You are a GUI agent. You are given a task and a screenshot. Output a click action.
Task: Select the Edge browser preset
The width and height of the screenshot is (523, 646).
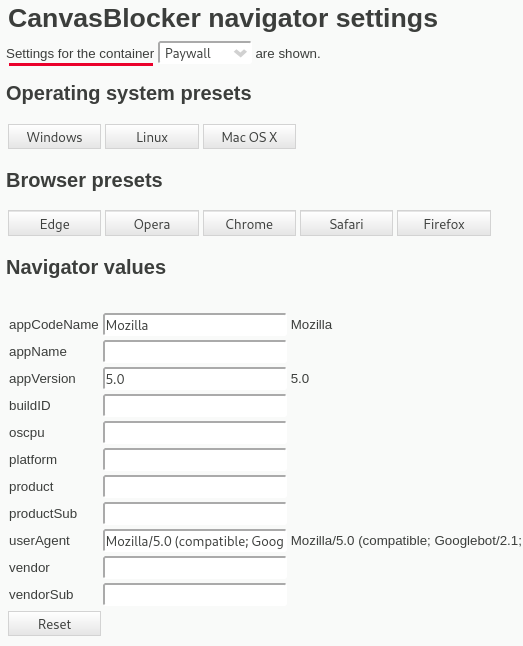coord(54,224)
